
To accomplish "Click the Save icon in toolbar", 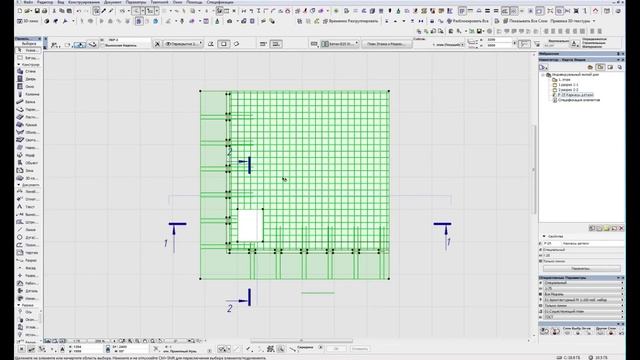I will point(37,11).
